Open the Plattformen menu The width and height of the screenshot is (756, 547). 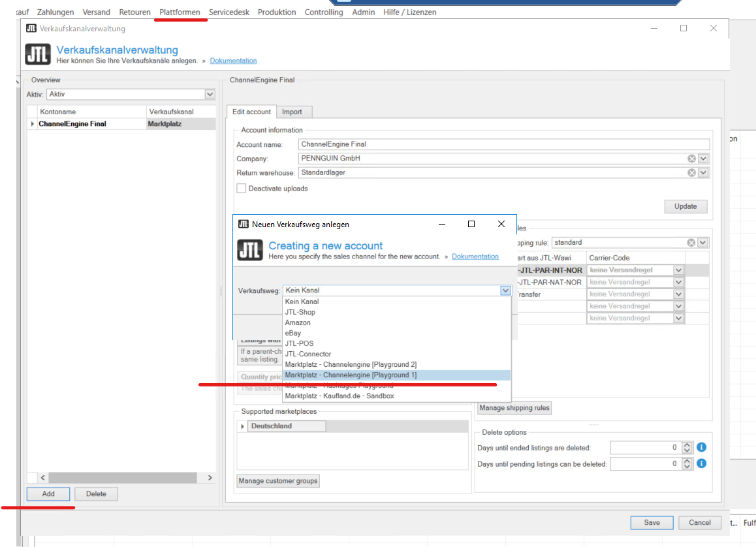pyautogui.click(x=180, y=12)
